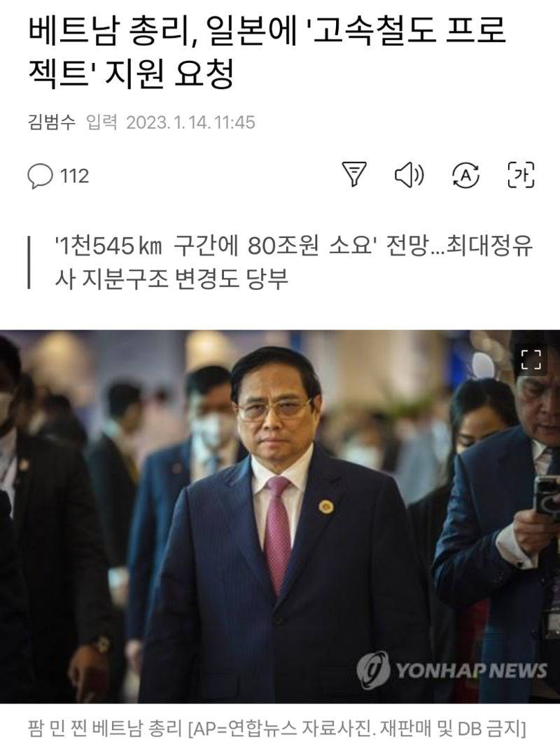Screen dimensions: 560x751
Task: Expand the photo with the fullscreen icon
Action: (x=531, y=360)
